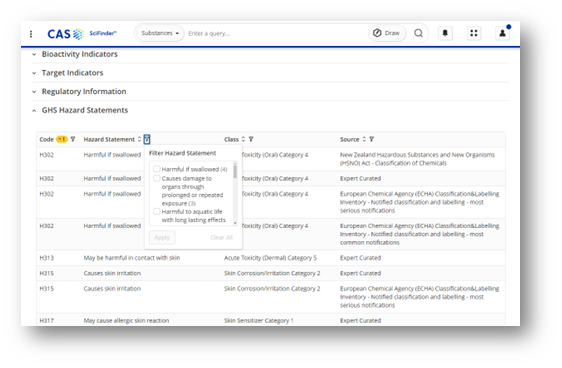
Task: Check Causes damage to organs filter option
Action: coord(157,178)
